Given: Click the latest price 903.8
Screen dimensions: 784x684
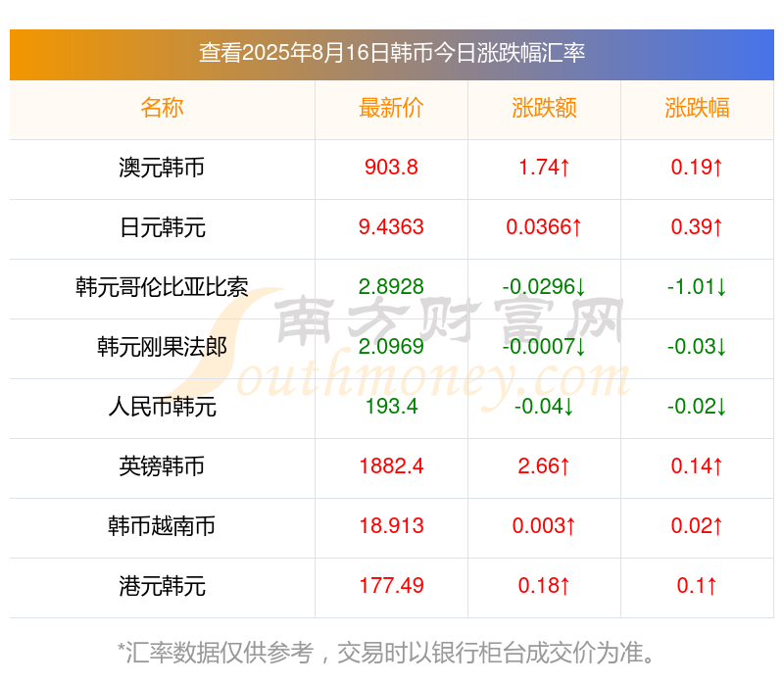Looking at the screenshot, I should click(x=391, y=168).
